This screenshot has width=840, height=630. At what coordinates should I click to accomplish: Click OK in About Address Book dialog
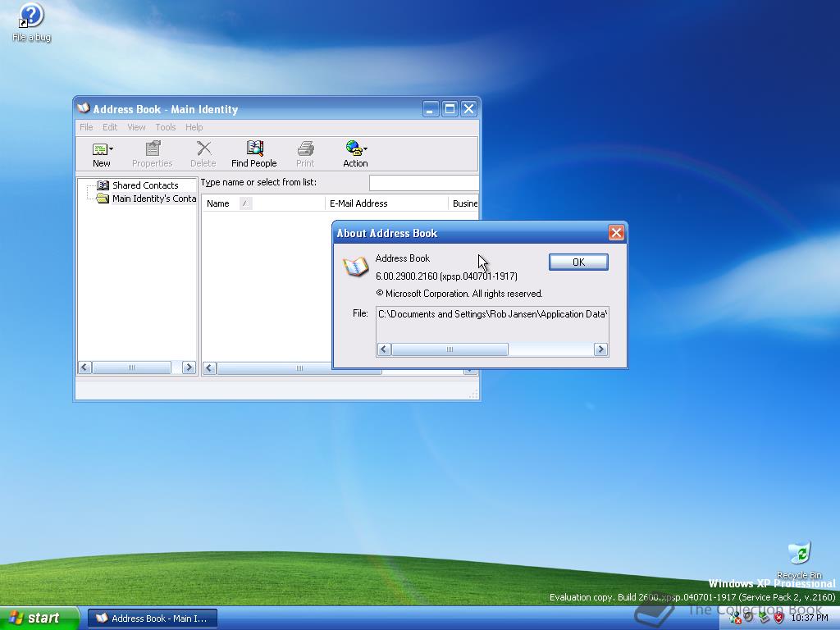point(578,262)
